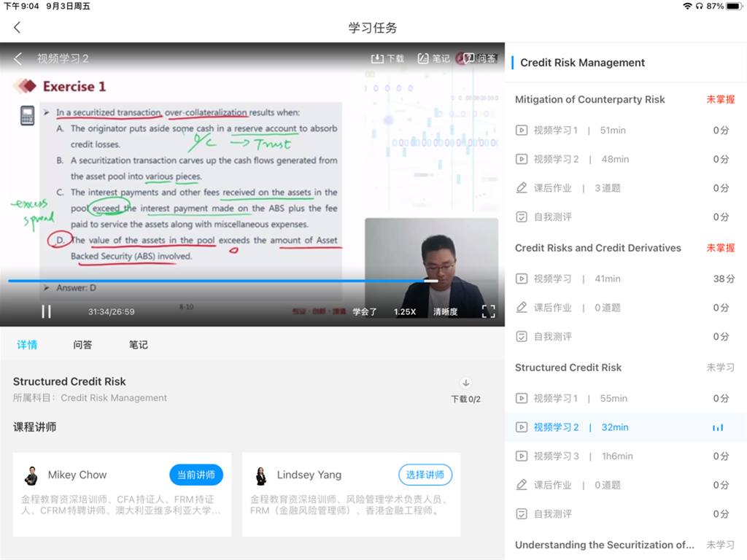Seek within the blue progress track
The image size is (747, 560).
click(x=216, y=281)
